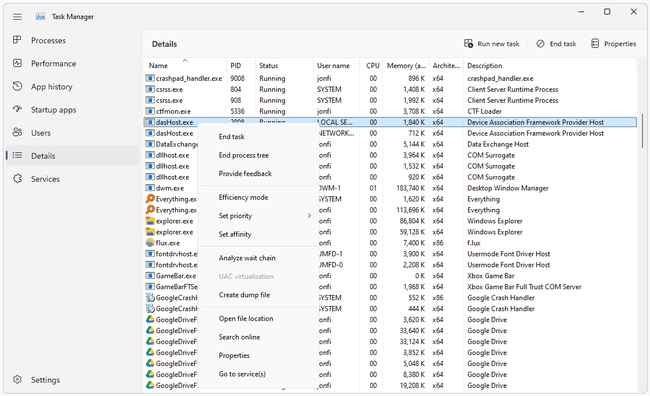
Task: Click the Details list icon in sidebar
Action: pos(17,155)
